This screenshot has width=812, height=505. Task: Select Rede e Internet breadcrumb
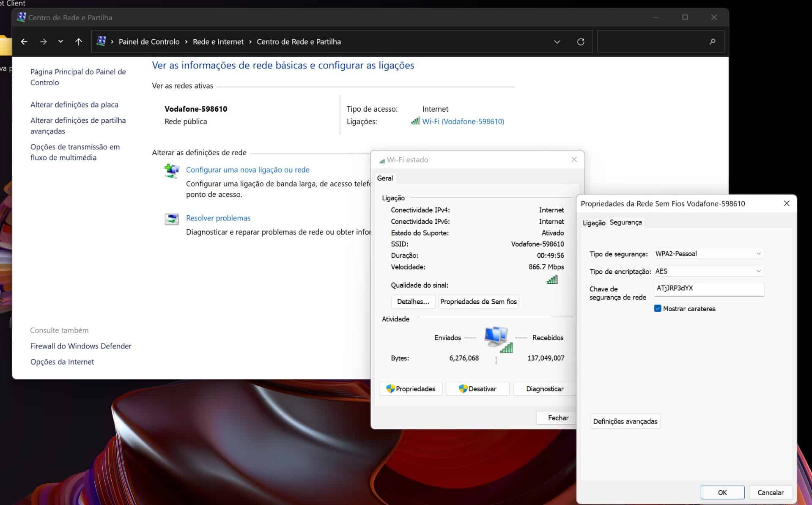click(x=218, y=41)
